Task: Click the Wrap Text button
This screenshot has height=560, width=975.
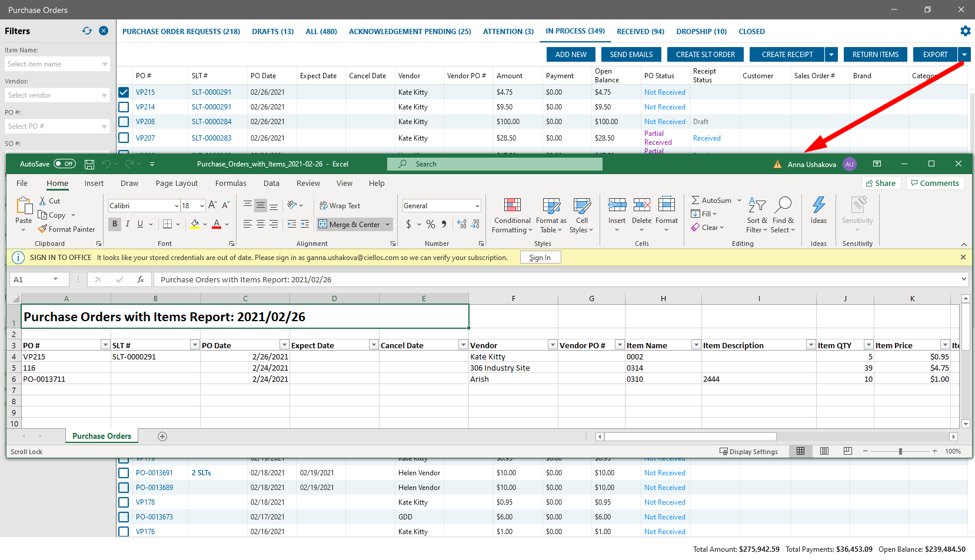Action: click(340, 206)
